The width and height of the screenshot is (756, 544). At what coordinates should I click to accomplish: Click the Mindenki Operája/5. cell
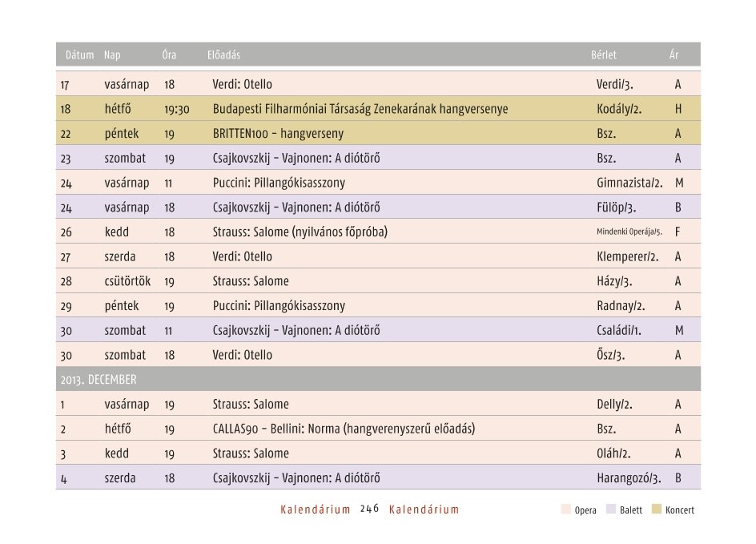[x=629, y=232]
